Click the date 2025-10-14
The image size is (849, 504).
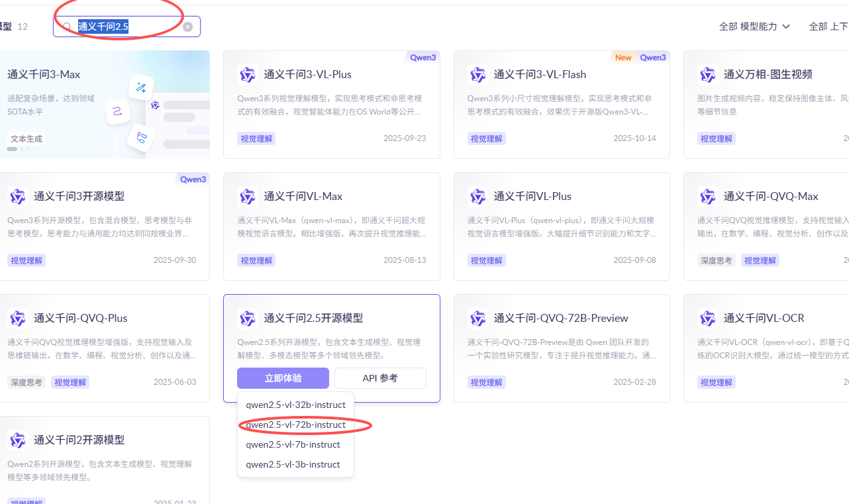point(634,138)
